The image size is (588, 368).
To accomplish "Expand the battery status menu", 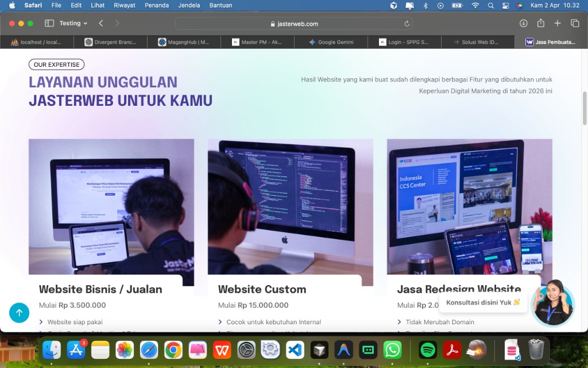I will click(457, 5).
